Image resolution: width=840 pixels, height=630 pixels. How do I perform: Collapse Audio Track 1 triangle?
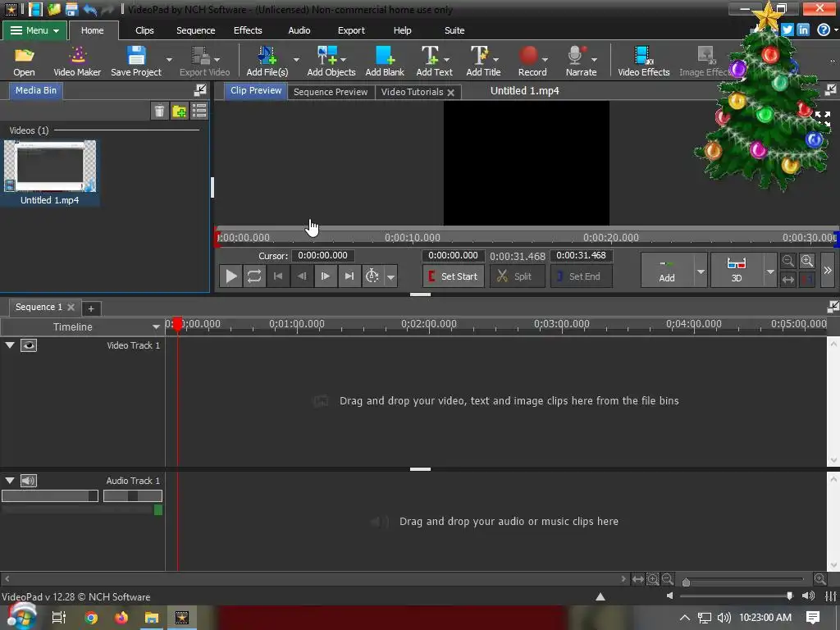click(x=10, y=480)
